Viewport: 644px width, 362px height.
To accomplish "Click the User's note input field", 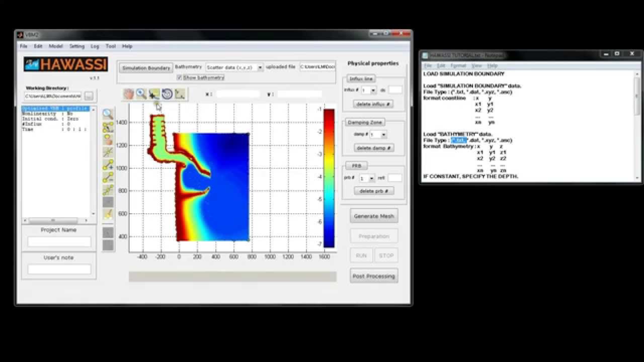I will tap(59, 269).
